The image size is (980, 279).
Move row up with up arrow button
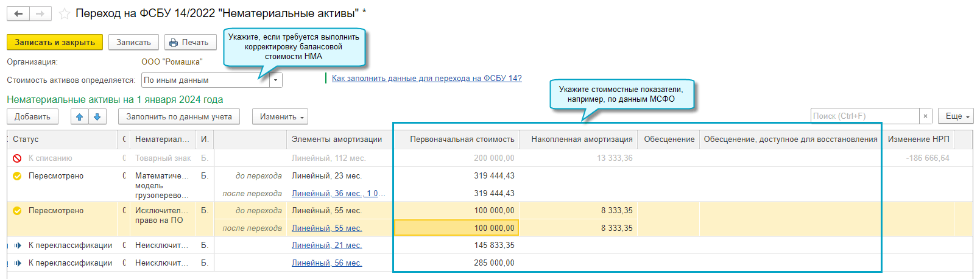[80, 116]
